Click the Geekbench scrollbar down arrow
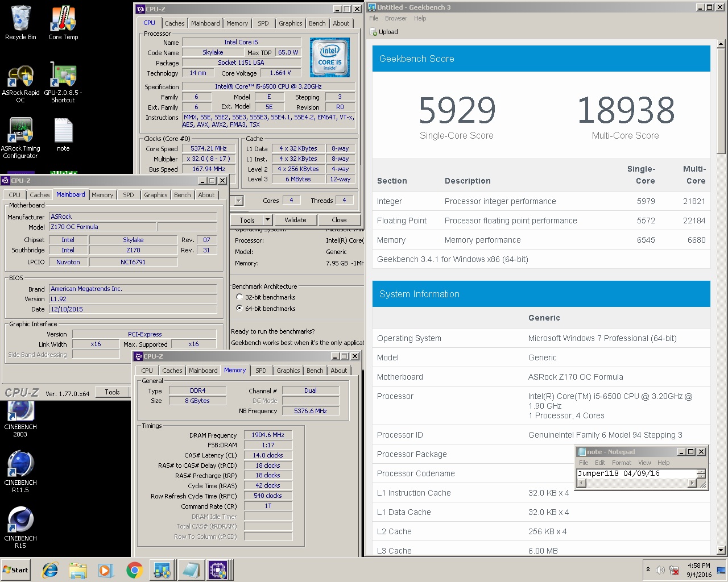This screenshot has width=728, height=582. coord(721,550)
